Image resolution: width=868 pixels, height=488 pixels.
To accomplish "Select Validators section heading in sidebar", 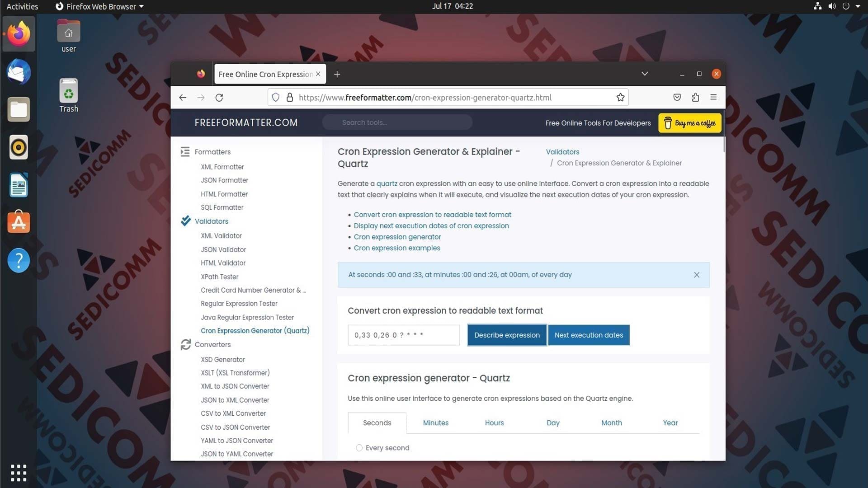I will point(211,221).
